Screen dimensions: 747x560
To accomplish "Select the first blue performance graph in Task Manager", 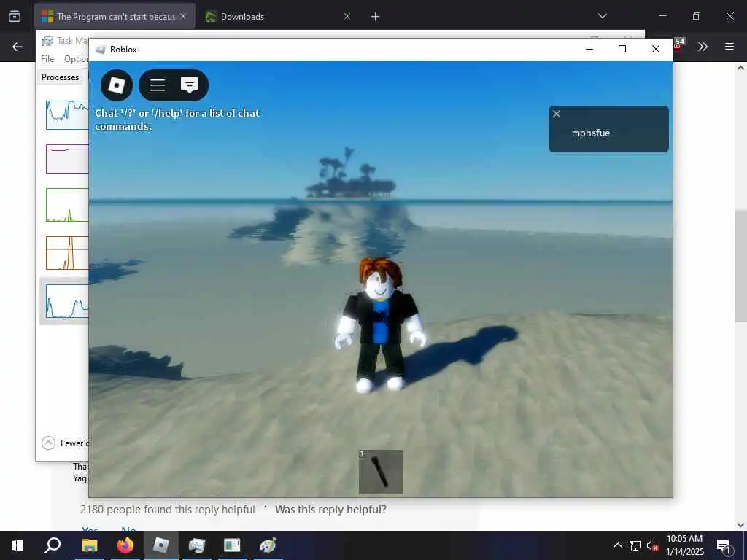I will tap(67, 114).
